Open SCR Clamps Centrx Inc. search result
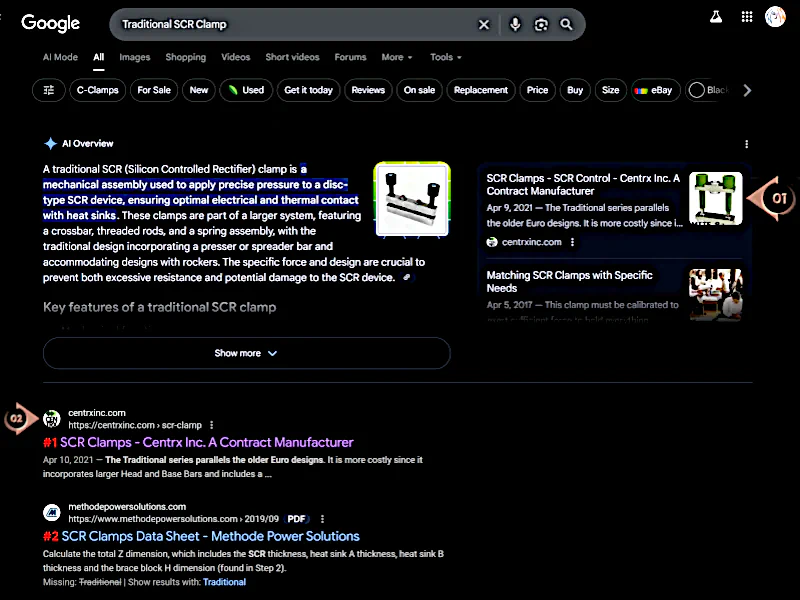 point(206,442)
